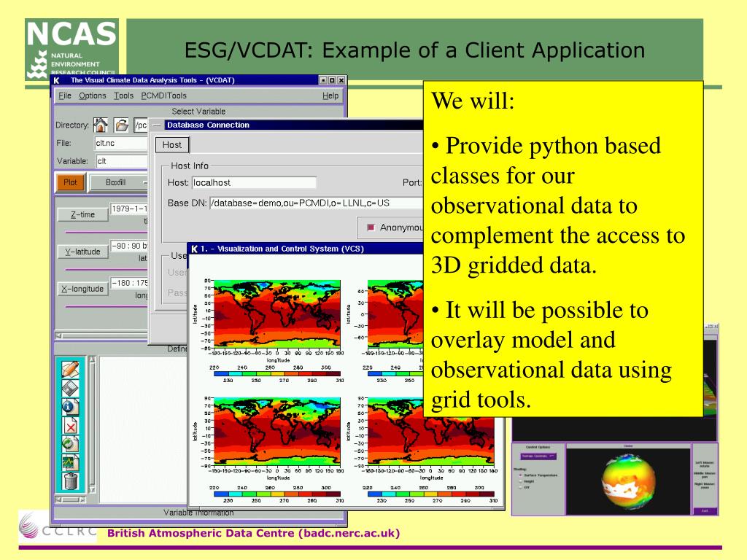Image resolution: width=747 pixels, height=560 pixels.
Task: Click the File input field showing clt.nc
Action: point(122,144)
